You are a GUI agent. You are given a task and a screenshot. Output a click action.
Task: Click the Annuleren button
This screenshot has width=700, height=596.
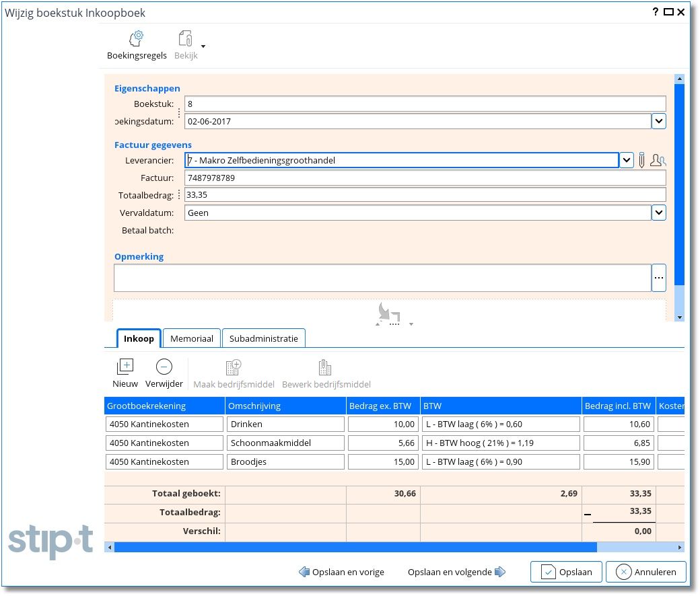pyautogui.click(x=645, y=572)
